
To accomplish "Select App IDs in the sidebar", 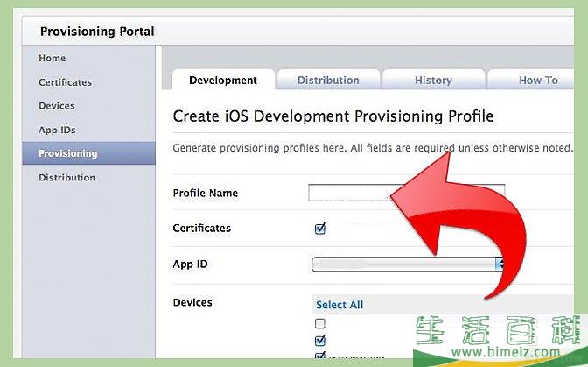I will tap(57, 130).
